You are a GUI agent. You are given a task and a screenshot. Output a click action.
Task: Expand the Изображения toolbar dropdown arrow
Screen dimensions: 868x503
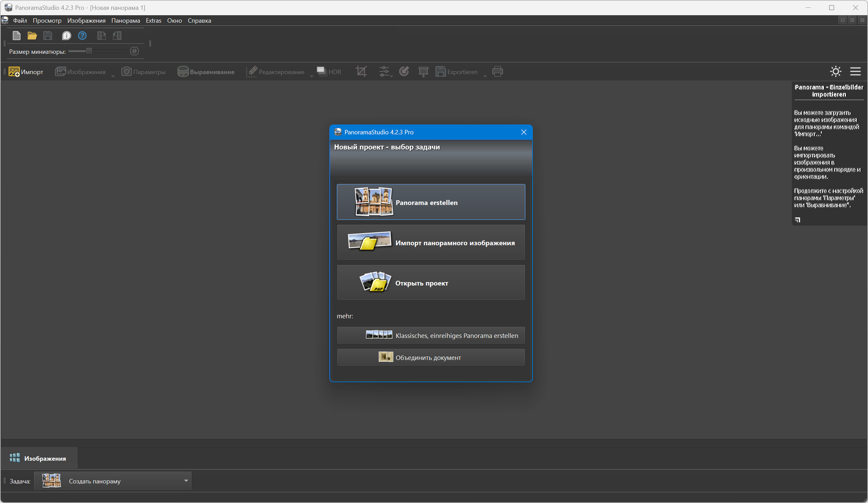[113, 76]
